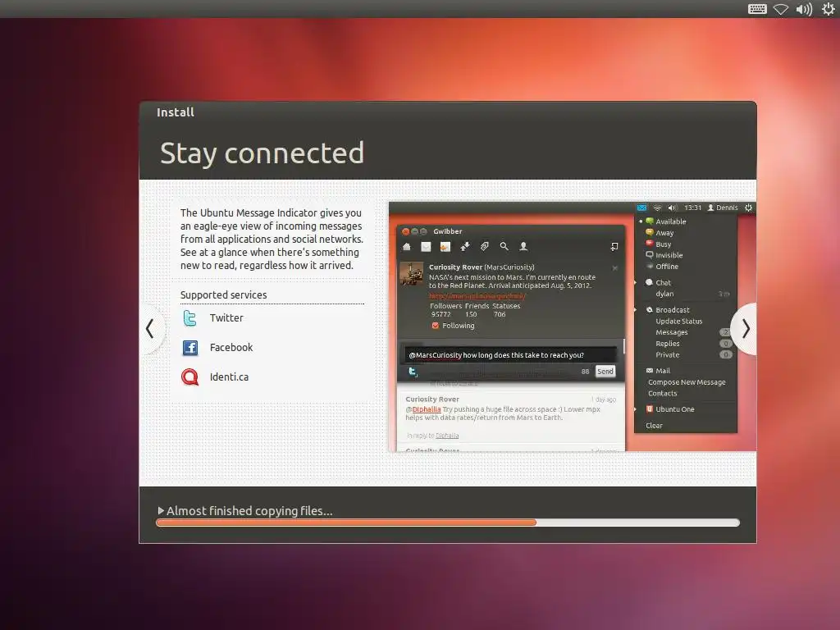Click the Private menu entry
840x630 pixels.
click(668, 354)
